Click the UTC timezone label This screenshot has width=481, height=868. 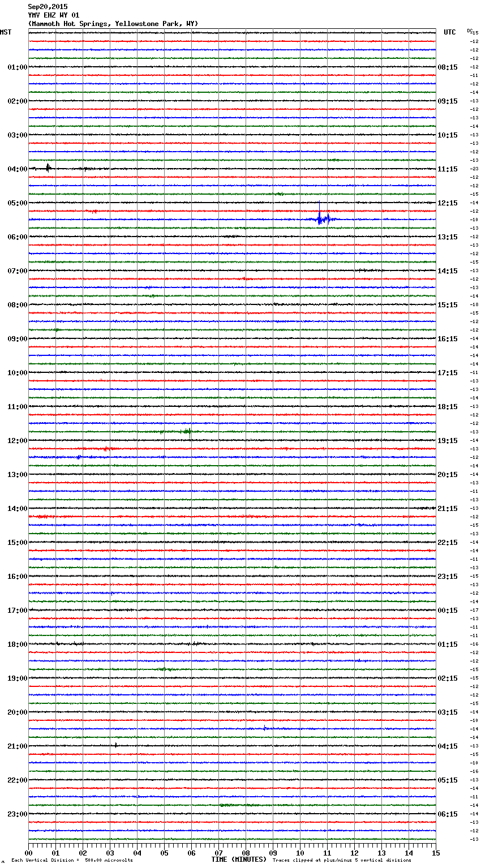pos(450,32)
